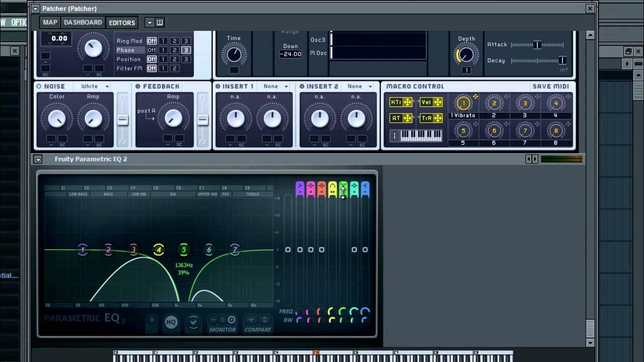Click the KTr key tracking macro source
The image size is (644, 362).
tap(401, 102)
